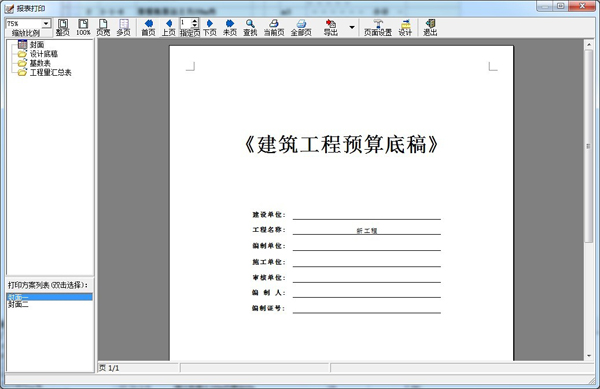The image size is (600, 389).
Task: Choose 封面二 in print scheme list
Action: coord(18,304)
